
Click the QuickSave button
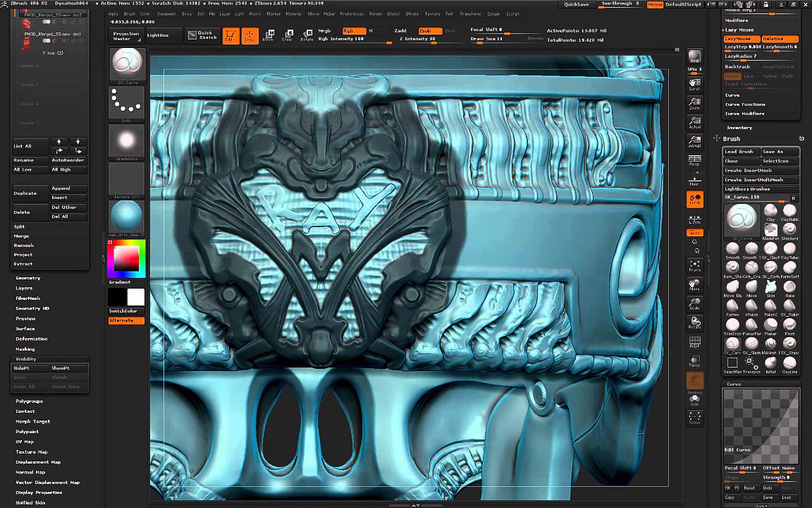pos(576,4)
